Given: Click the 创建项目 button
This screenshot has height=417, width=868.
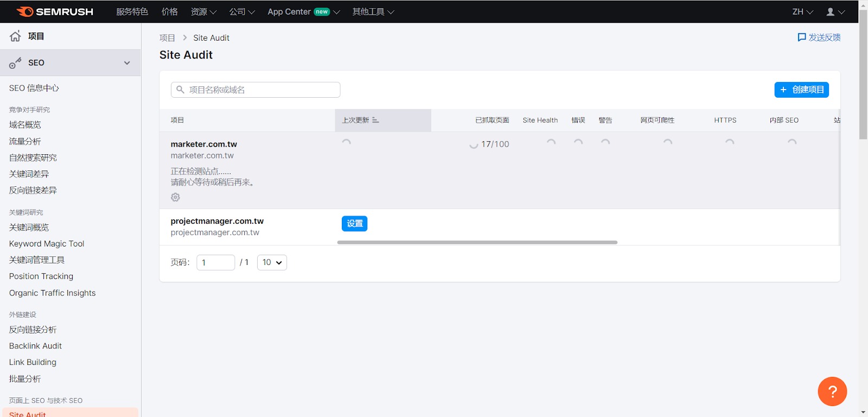Looking at the screenshot, I should (x=801, y=90).
